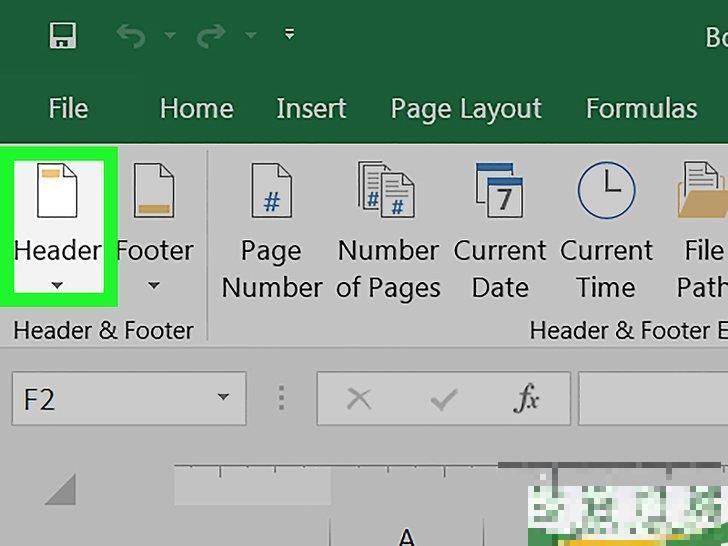Open the Name Box dropdown arrow
The height and width of the screenshot is (546, 728).
pyautogui.click(x=223, y=400)
